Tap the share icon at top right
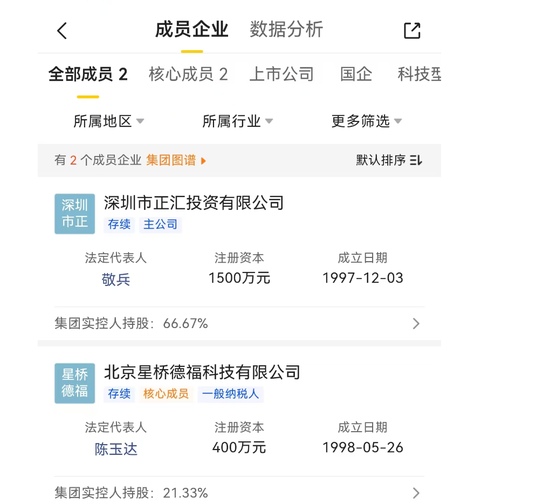The height and width of the screenshot is (504, 550). tap(412, 31)
